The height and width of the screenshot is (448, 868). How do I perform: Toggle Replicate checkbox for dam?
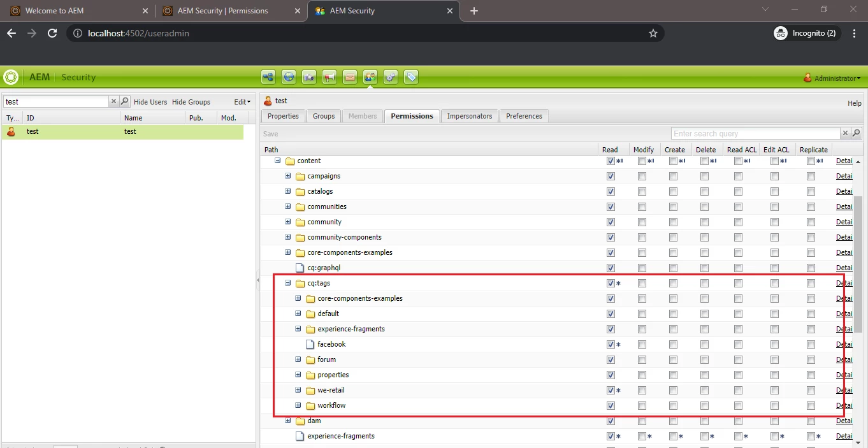[811, 421]
